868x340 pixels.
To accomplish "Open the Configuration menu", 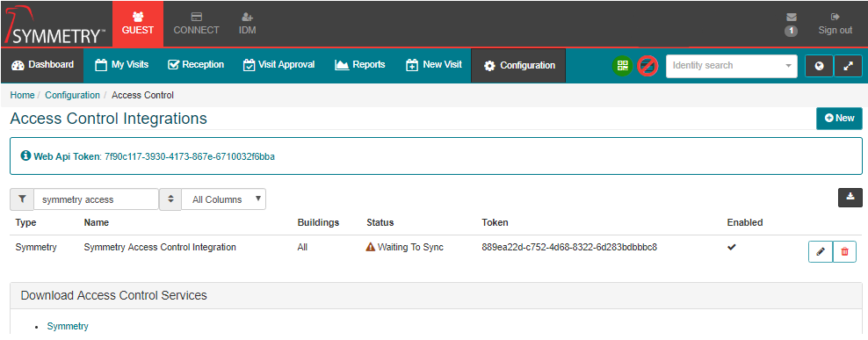I will (518, 65).
